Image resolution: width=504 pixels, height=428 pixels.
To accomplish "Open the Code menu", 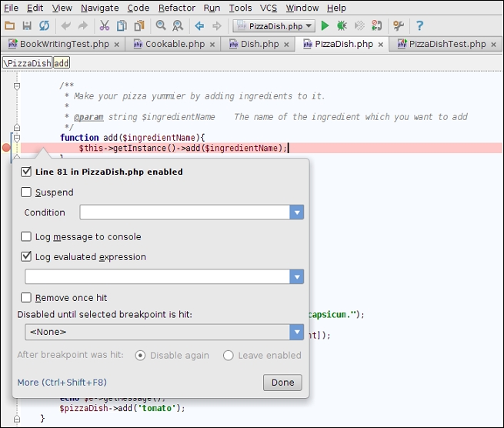I will 139,8.
